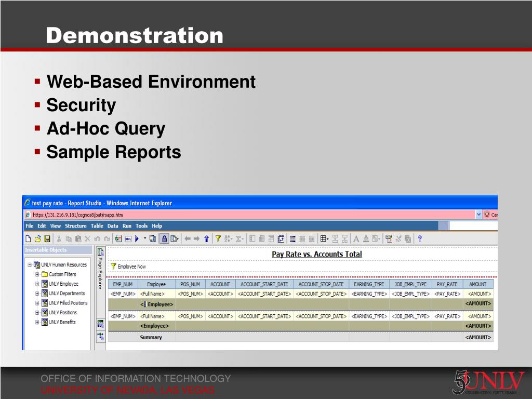Select the JOB_EMPL_TYPE column header

tap(410, 284)
